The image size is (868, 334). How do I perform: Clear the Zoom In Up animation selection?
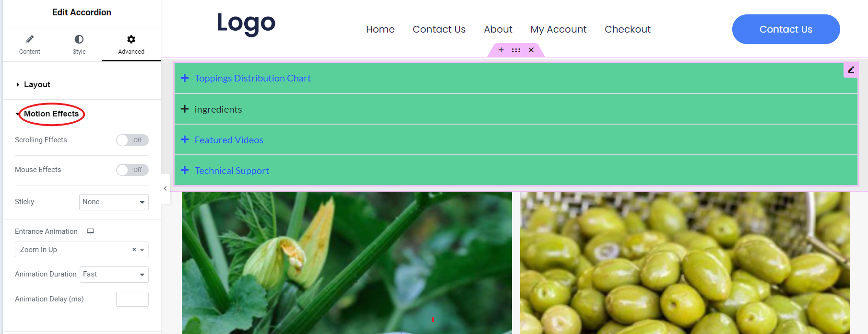134,250
